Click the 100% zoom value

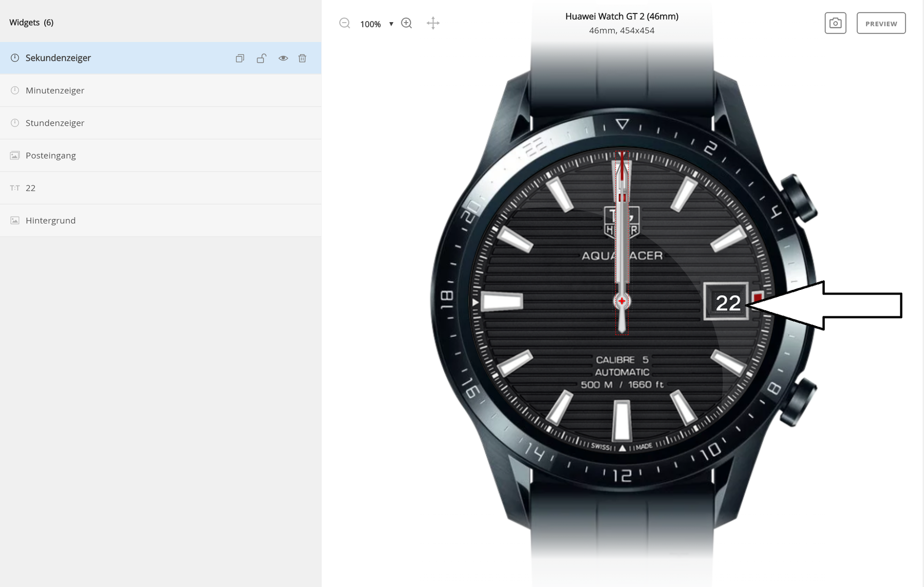click(371, 24)
